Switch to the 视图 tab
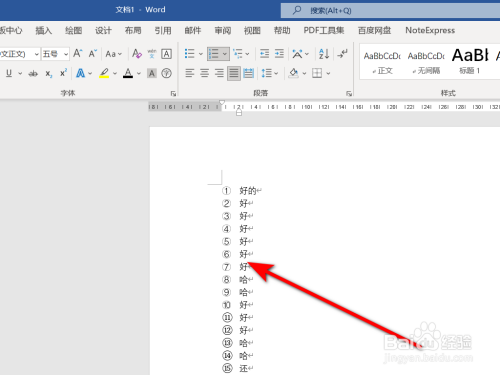This screenshot has height=375, width=500. click(x=252, y=31)
